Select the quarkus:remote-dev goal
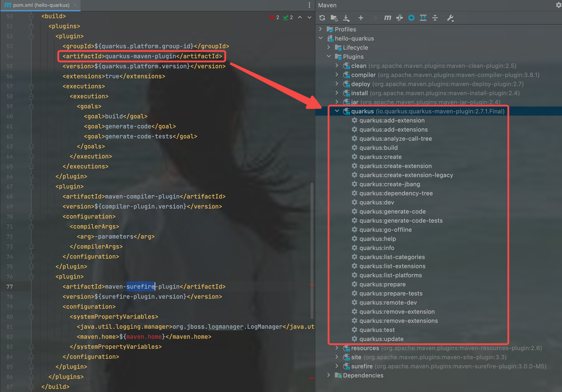The width and height of the screenshot is (562, 392). [388, 302]
